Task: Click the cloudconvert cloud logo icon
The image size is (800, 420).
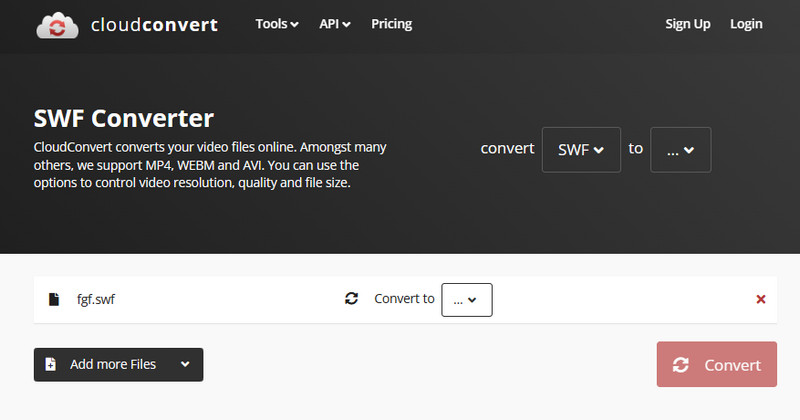Action: (x=58, y=25)
